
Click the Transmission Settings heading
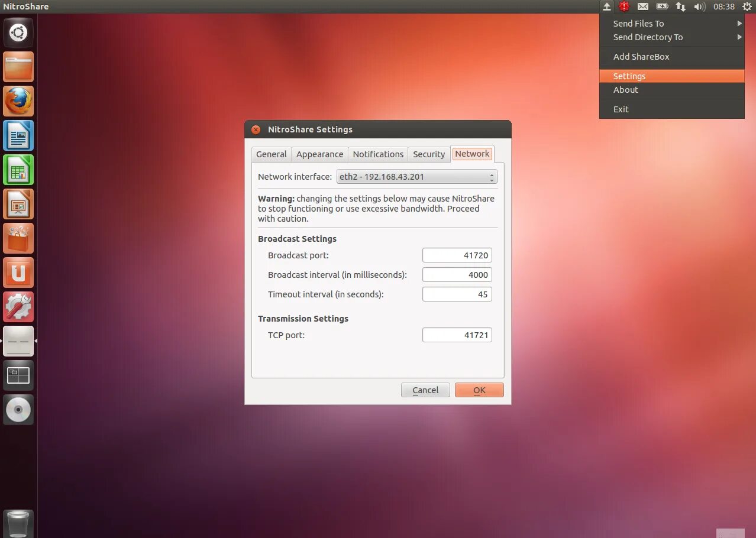[303, 319]
